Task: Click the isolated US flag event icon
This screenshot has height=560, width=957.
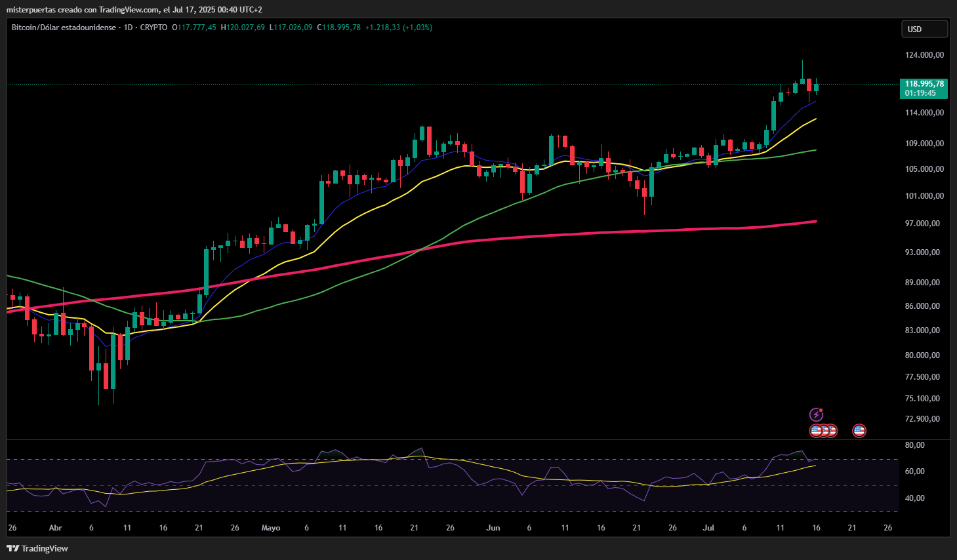Action: 859,431
